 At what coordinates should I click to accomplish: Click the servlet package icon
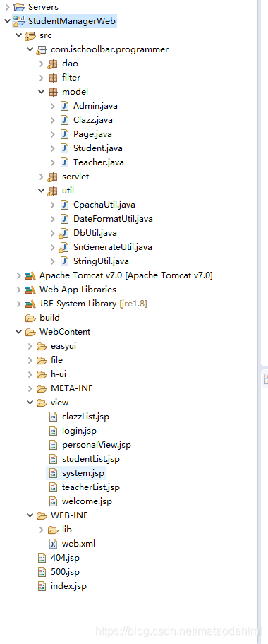click(53, 177)
